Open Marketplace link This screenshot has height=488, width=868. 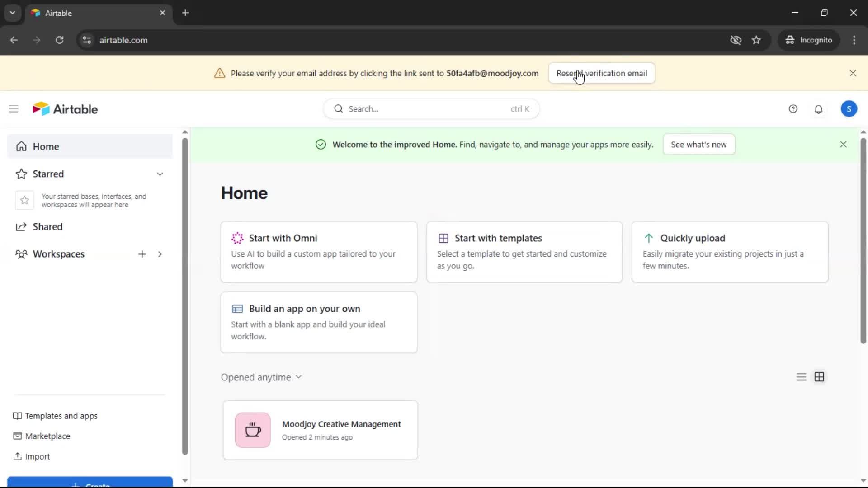[42, 436]
